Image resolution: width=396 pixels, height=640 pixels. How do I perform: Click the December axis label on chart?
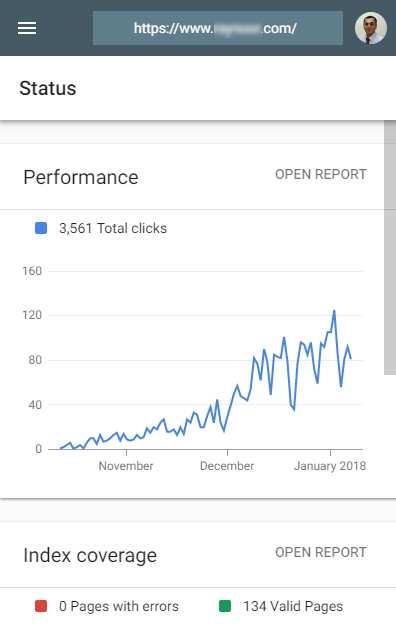(x=227, y=466)
